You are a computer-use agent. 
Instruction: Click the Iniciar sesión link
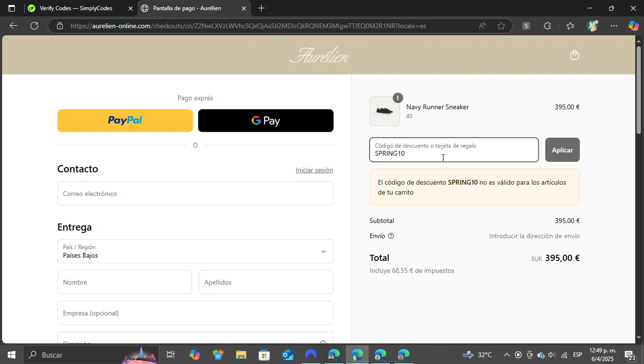[314, 170]
